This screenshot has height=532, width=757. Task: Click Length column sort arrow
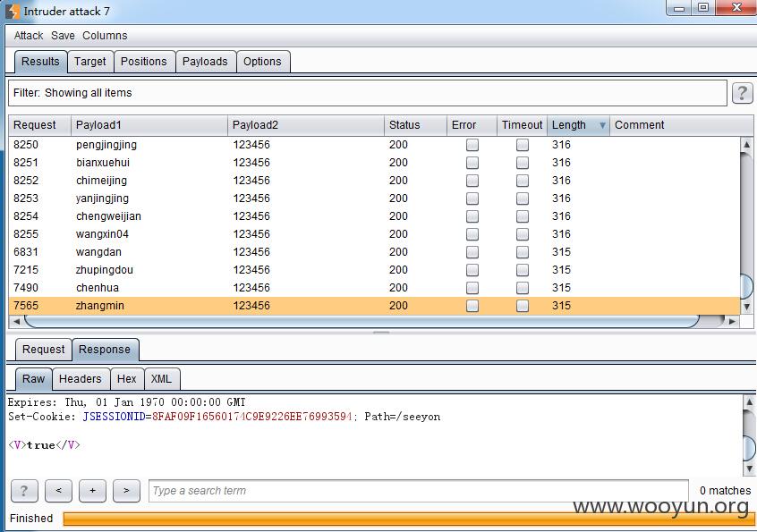(x=602, y=125)
